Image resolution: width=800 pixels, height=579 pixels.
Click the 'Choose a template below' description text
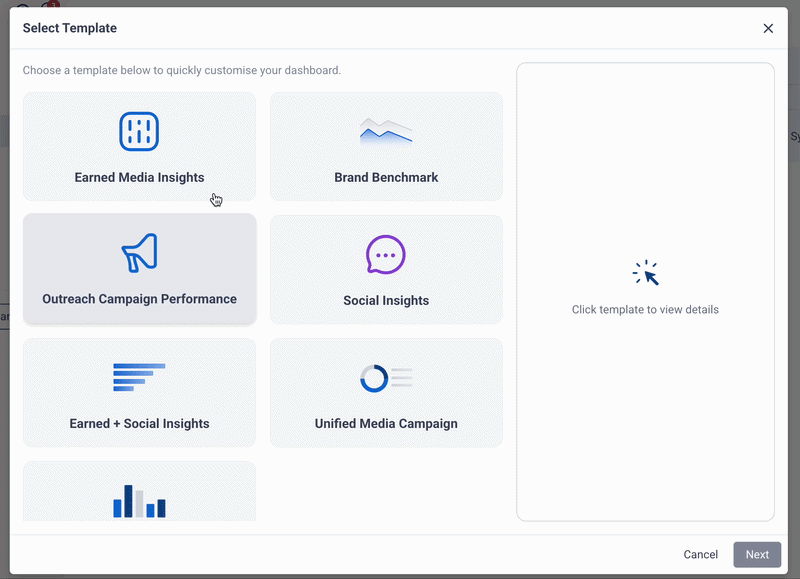[x=182, y=71]
